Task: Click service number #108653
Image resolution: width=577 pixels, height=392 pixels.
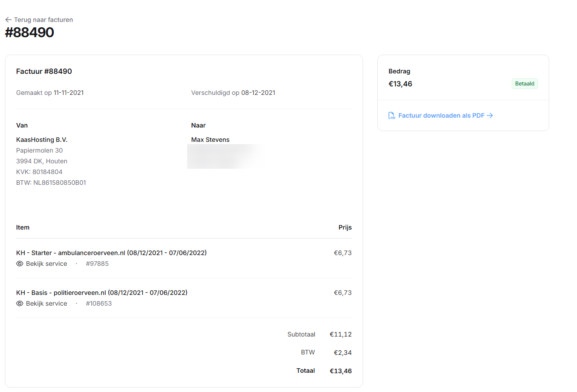Action: 98,303
